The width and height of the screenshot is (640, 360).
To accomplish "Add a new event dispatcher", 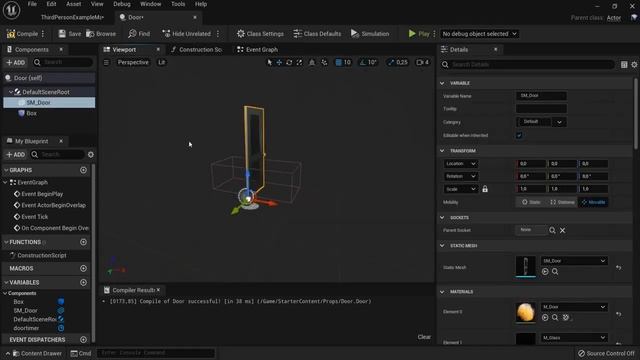I will (83, 340).
